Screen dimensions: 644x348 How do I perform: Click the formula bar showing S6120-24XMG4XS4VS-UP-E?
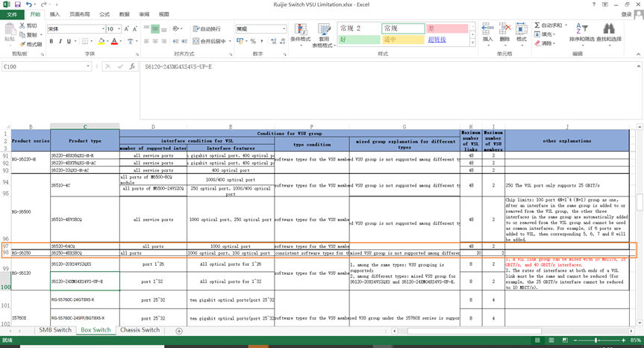[373, 66]
